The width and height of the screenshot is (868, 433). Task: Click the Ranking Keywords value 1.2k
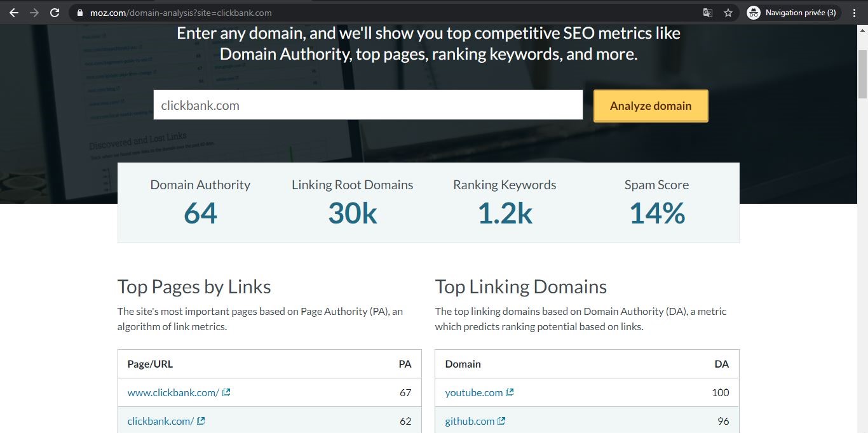(505, 213)
